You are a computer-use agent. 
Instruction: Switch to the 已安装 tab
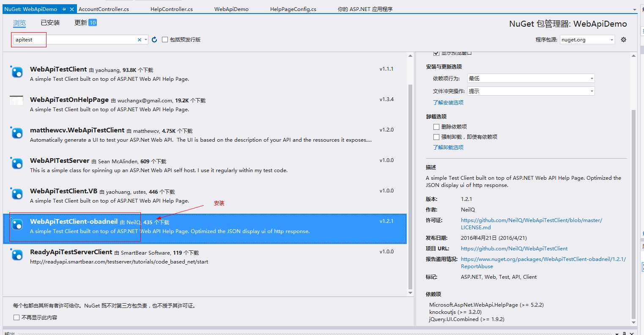click(x=50, y=23)
